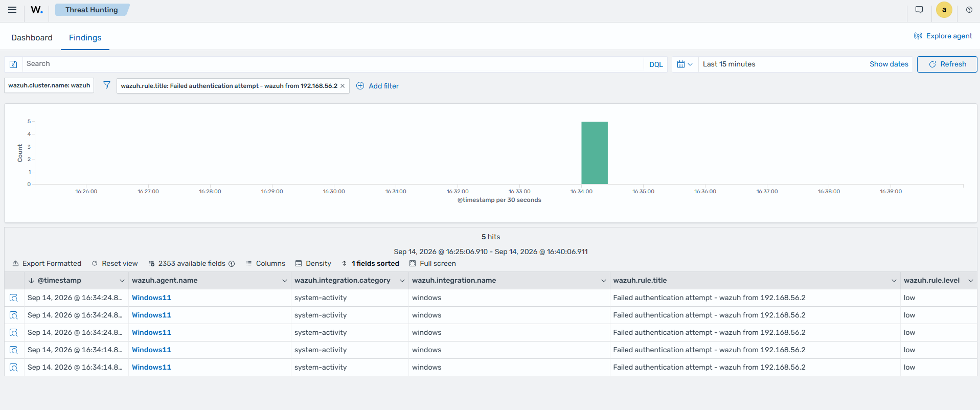Inspect the Sep 14 16:34:24 first row document
Screen dimensions: 980x410
click(x=14, y=298)
